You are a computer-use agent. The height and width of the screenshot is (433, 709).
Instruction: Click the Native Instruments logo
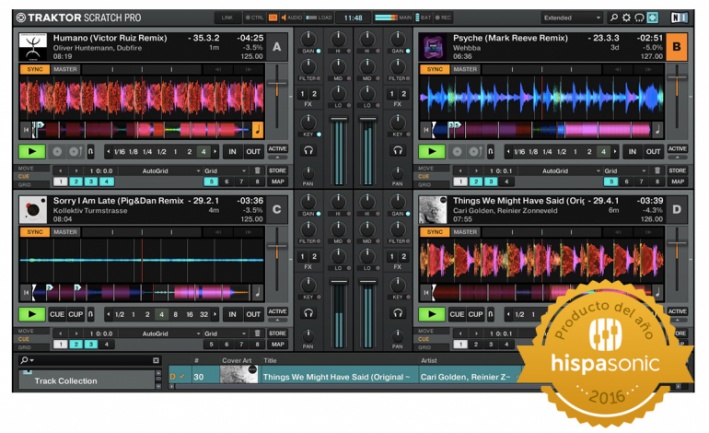[x=679, y=18]
